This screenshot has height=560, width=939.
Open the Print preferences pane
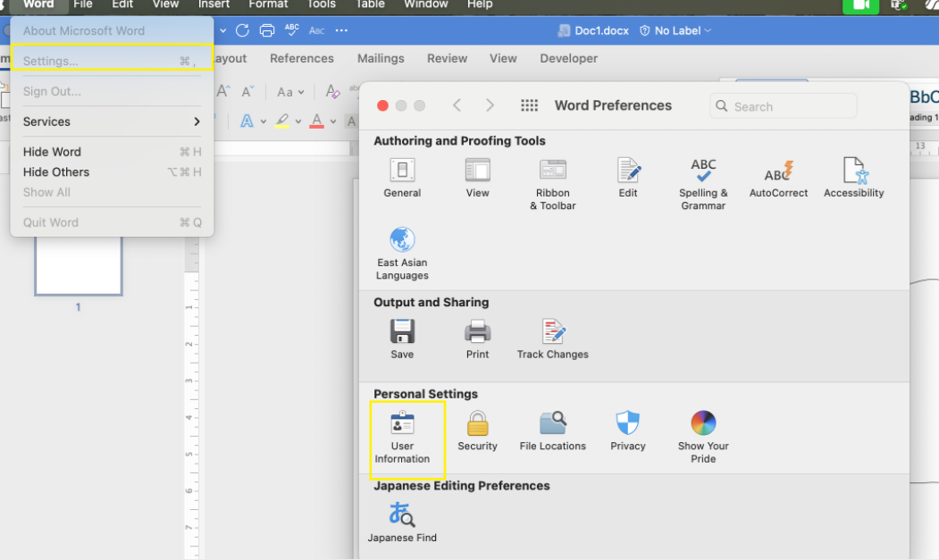pyautogui.click(x=477, y=339)
